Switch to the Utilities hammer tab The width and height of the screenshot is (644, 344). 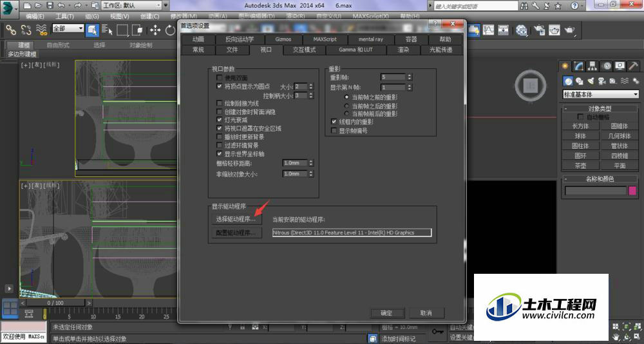633,66
